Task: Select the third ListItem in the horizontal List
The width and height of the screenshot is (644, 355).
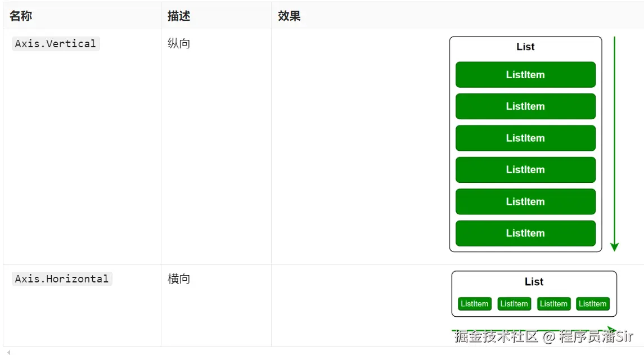Action: [553, 304]
